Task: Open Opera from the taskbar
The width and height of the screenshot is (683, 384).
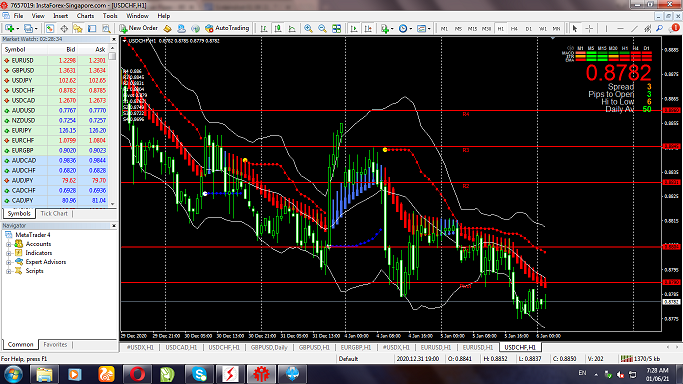Action: 137,374
